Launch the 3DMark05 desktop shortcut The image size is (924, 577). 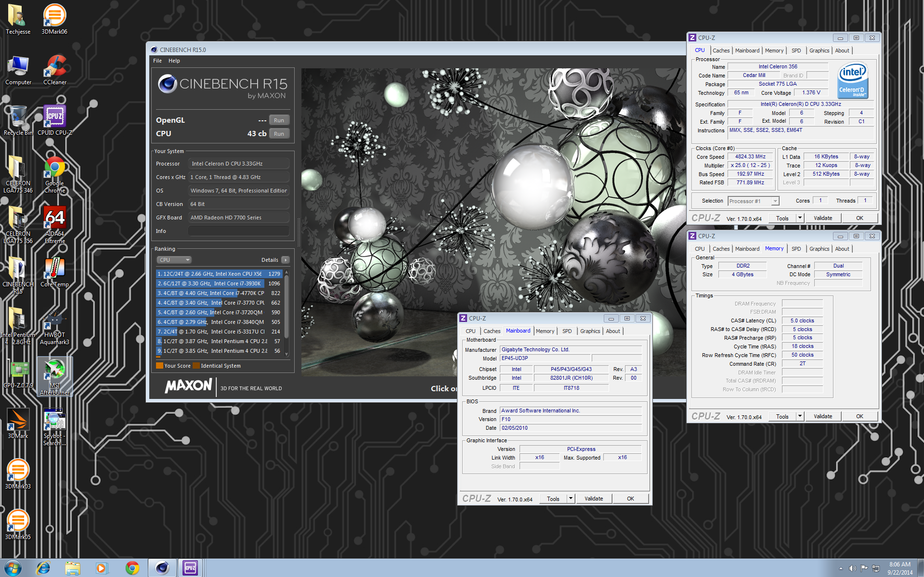click(x=18, y=525)
